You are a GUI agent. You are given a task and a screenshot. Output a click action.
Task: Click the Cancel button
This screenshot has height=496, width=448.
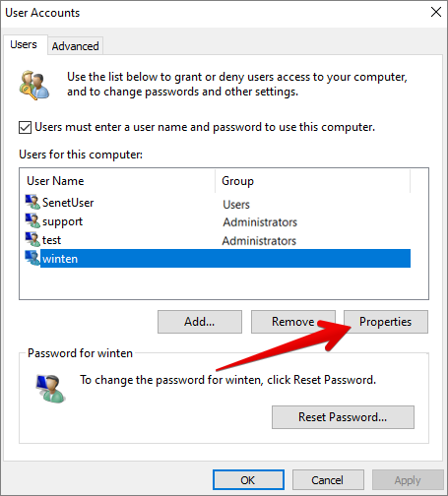click(328, 480)
